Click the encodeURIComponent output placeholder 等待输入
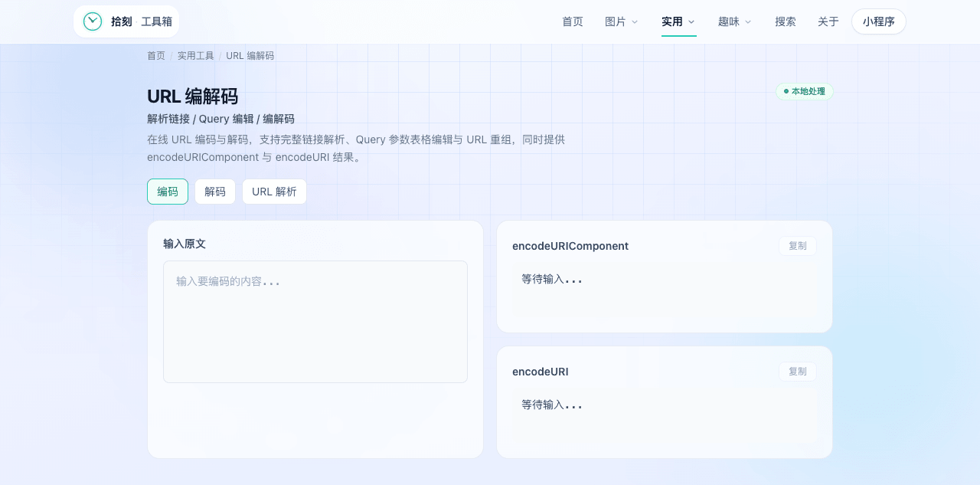The height and width of the screenshot is (485, 980). coord(552,280)
